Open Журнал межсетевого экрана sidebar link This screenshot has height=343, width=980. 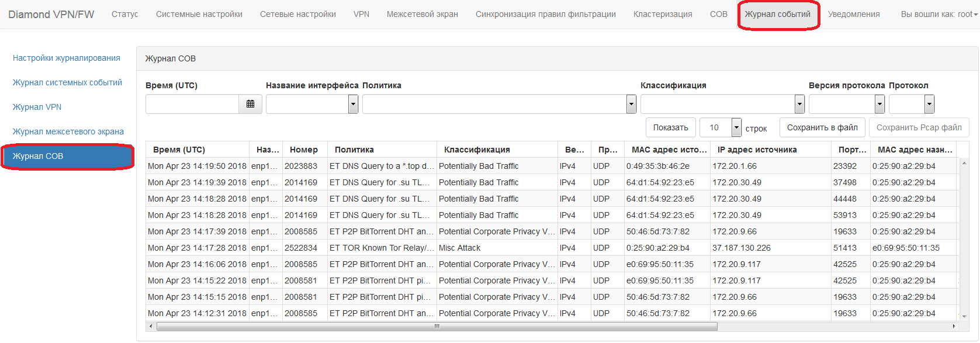(68, 131)
